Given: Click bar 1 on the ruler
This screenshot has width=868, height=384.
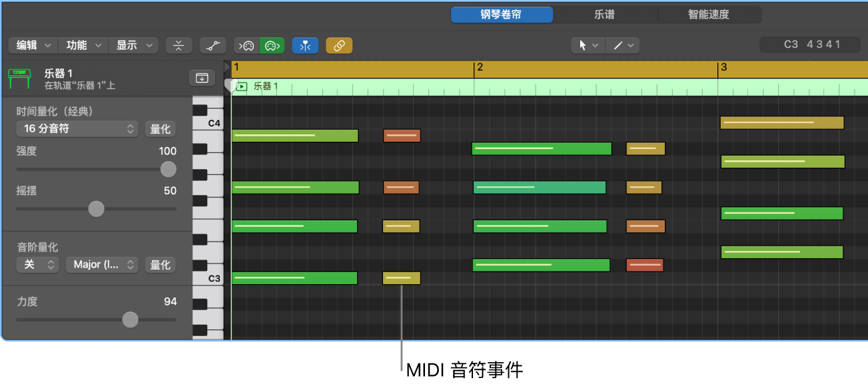Looking at the screenshot, I should (x=236, y=67).
